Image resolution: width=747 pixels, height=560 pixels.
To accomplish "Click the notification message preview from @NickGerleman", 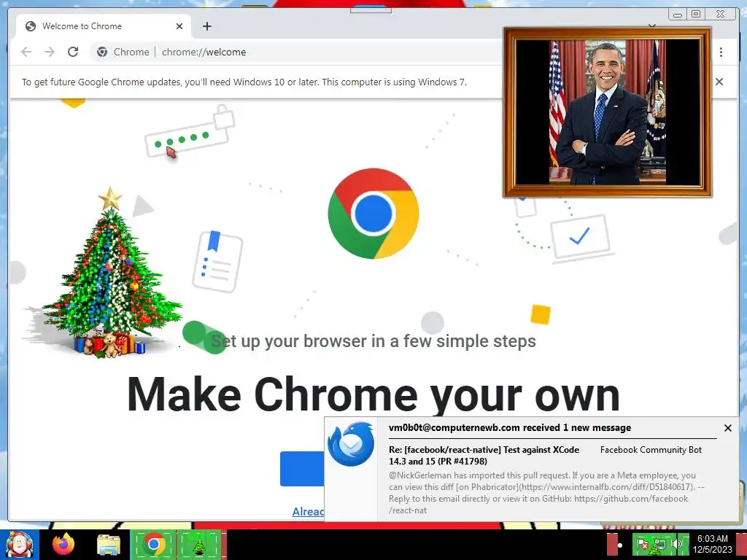I will pos(546,493).
